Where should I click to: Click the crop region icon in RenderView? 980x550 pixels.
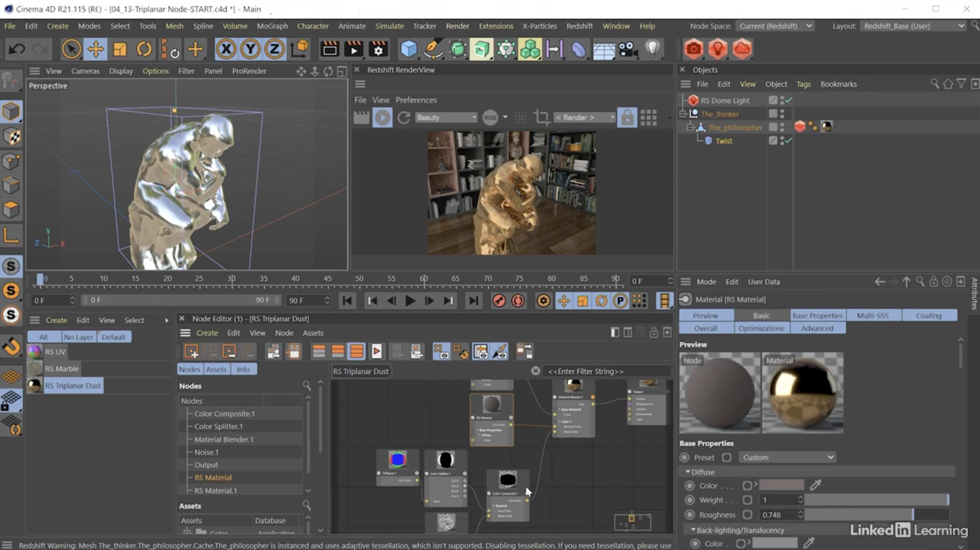[542, 117]
